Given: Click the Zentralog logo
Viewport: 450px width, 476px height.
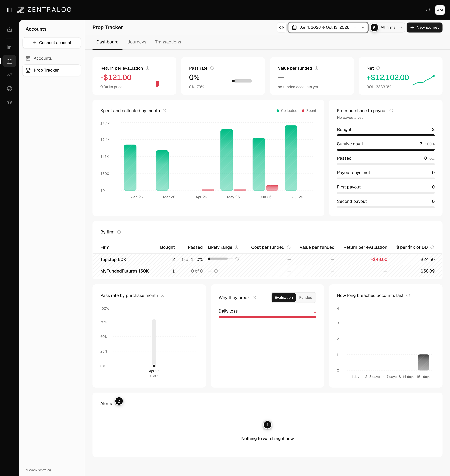Looking at the screenshot, I should point(44,10).
